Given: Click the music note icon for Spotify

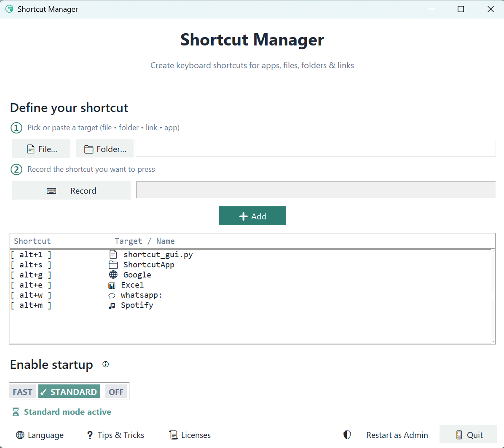Looking at the screenshot, I should click(x=112, y=306).
